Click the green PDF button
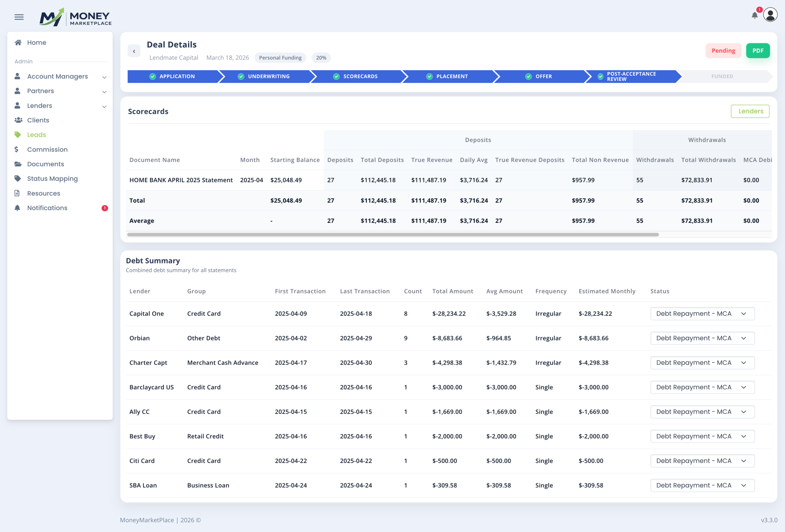 coord(758,51)
